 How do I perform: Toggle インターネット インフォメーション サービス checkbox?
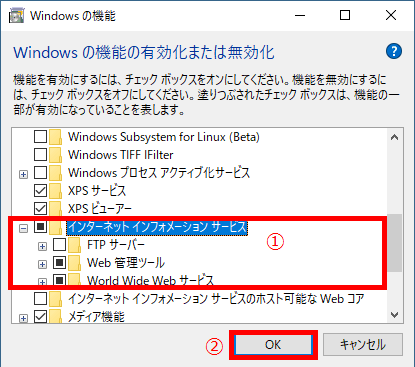40,227
